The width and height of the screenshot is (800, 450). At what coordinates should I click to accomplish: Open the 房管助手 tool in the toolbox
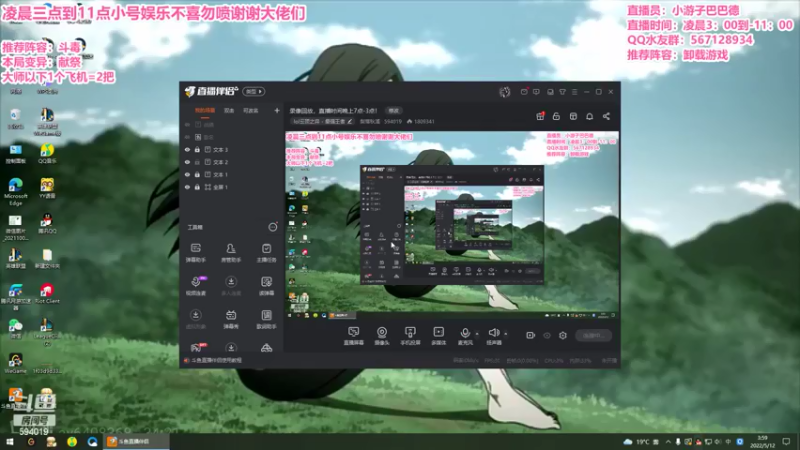[x=231, y=253]
